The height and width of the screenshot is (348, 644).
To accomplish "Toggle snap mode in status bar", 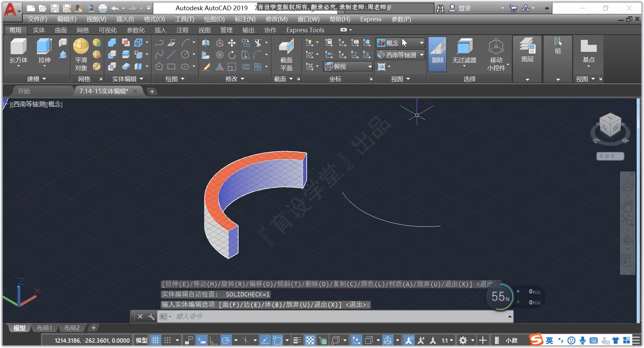I will click(168, 340).
